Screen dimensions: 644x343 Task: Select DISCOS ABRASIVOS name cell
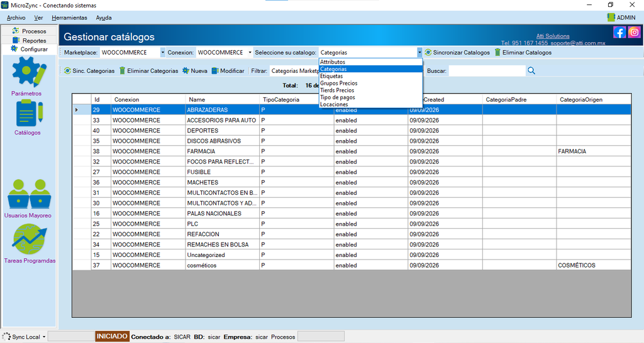tap(222, 141)
